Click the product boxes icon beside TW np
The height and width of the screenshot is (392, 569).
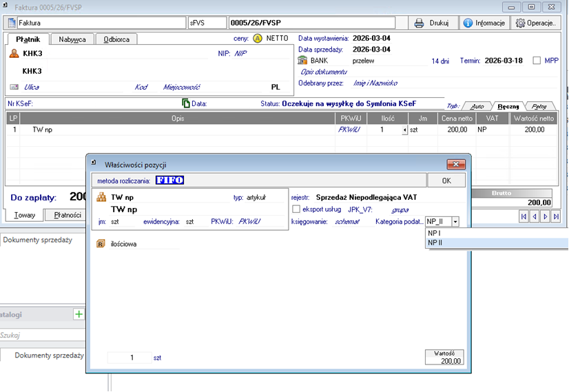click(x=101, y=197)
